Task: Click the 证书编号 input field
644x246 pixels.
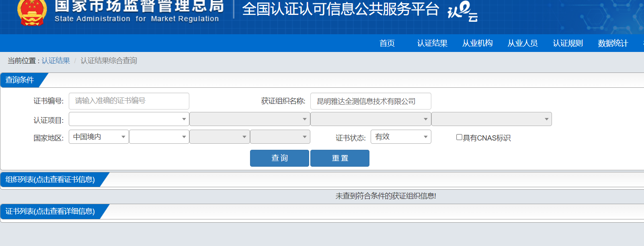Action: coord(129,101)
